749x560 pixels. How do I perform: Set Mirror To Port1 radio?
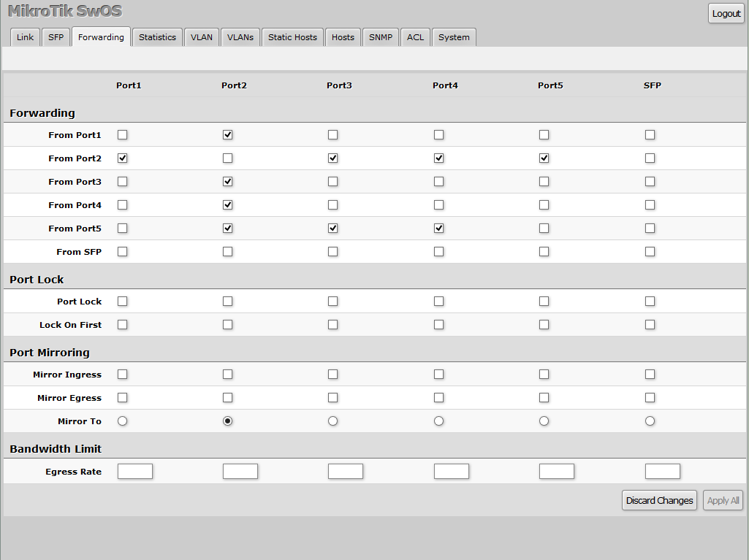(122, 421)
